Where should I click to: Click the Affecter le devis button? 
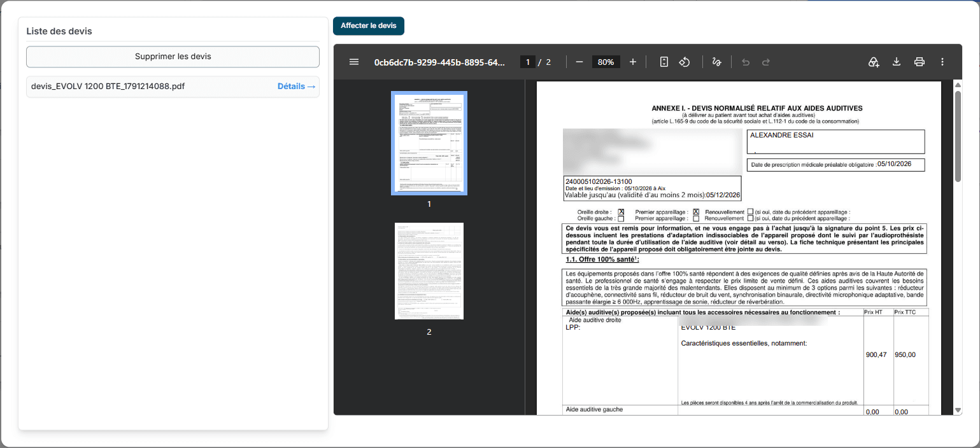[x=369, y=26]
